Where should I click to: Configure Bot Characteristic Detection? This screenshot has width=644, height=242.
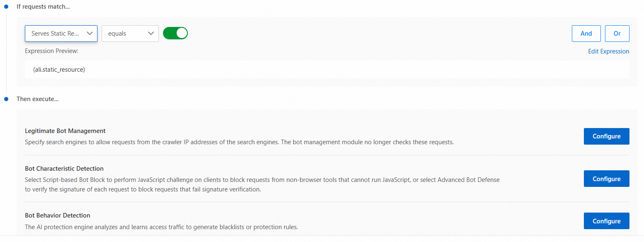click(606, 179)
